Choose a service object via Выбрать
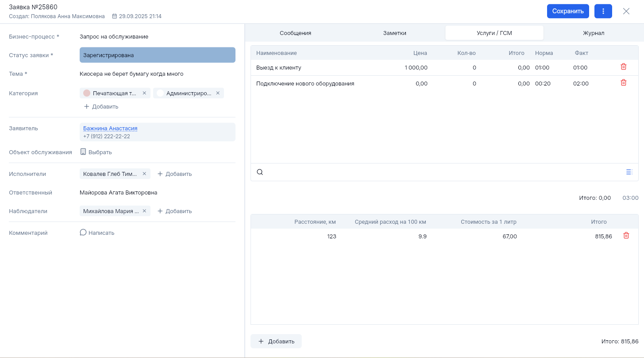 (96, 152)
